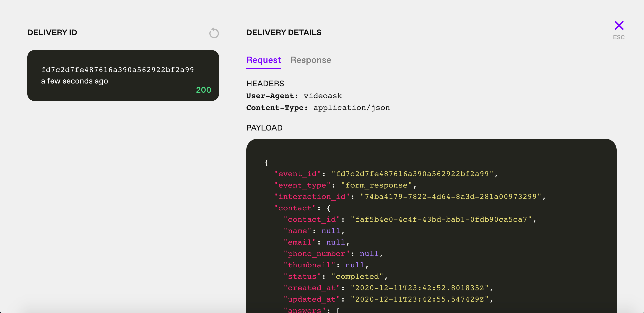Image resolution: width=644 pixels, height=313 pixels.
Task: Click the "created_at" key
Action: click(312, 288)
